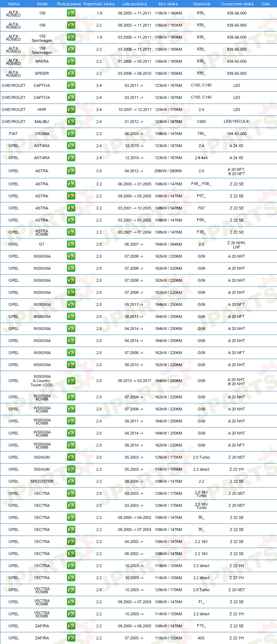Select the F48_, F08_ body cell

[x=201, y=184]
